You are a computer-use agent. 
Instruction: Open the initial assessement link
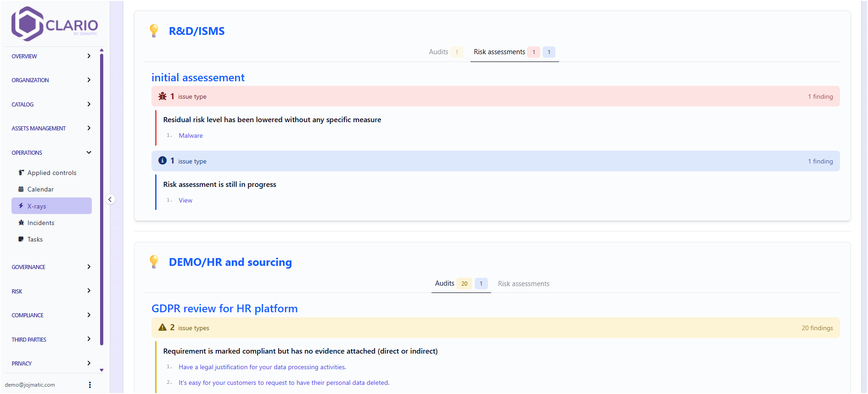tap(198, 78)
